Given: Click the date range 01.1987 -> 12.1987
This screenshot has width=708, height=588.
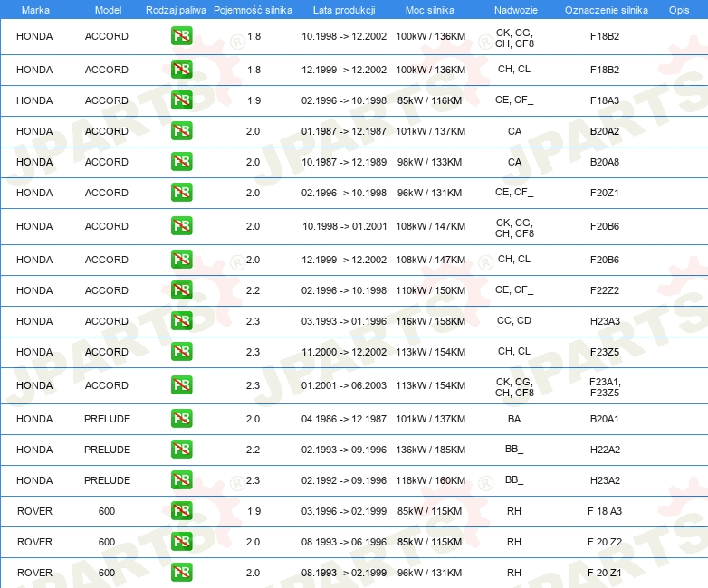Looking at the screenshot, I should [x=344, y=131].
